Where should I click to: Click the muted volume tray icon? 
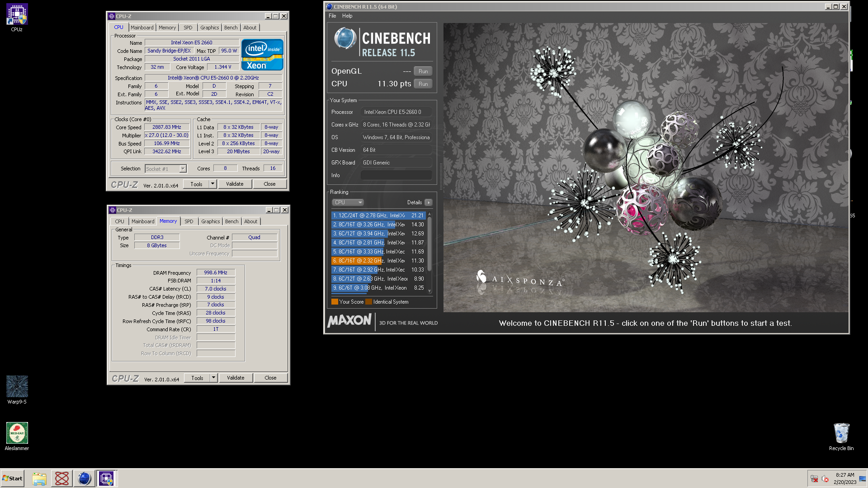pos(825,479)
